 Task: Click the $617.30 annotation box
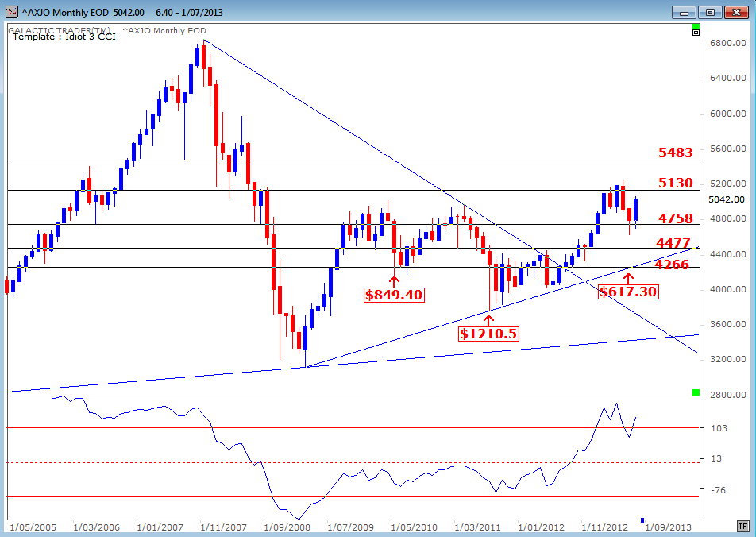pos(627,292)
